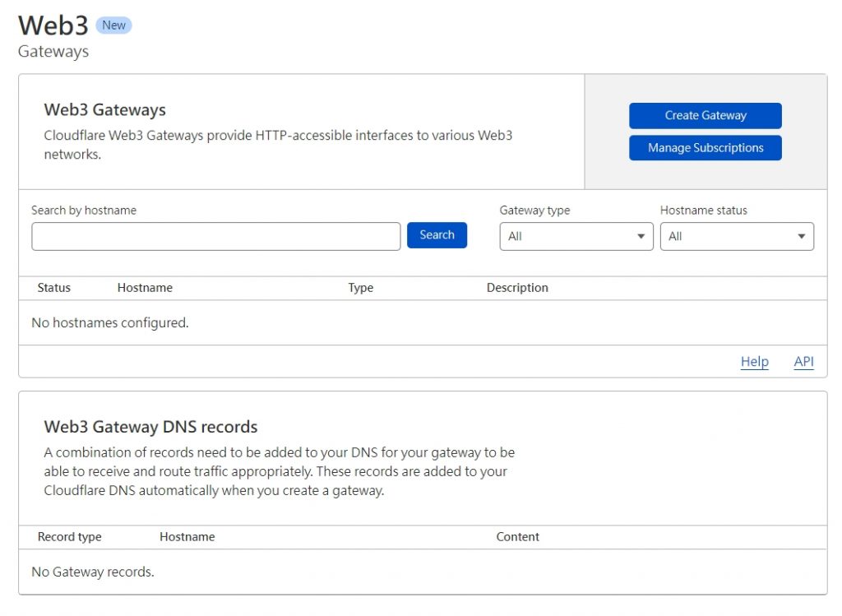Viewport: 842px width, 616px height.
Task: Open the Help link
Action: (x=754, y=362)
